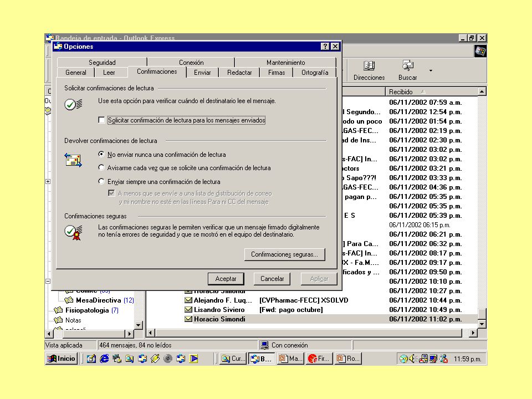Viewport: 532px width, 399px height.
Task: Open the Mantenimiento tab
Action: tap(286, 63)
